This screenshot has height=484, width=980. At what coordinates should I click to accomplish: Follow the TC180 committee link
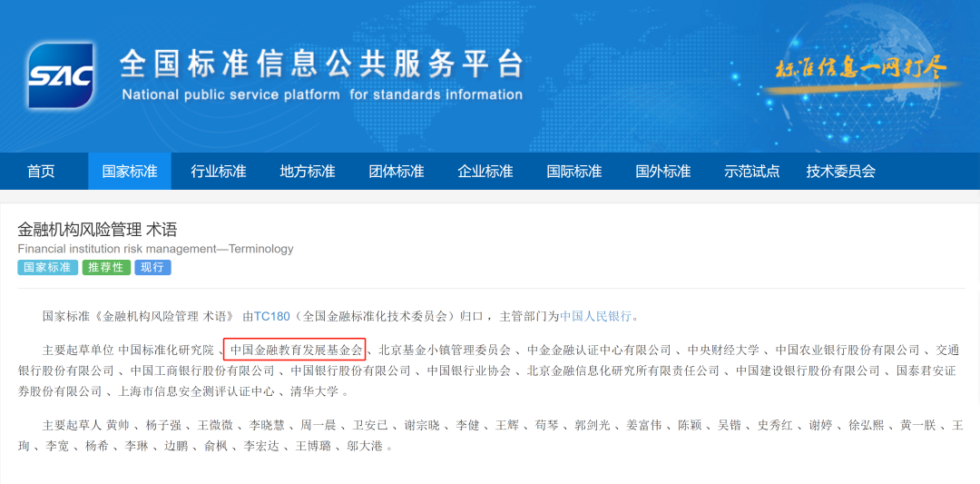pyautogui.click(x=272, y=317)
